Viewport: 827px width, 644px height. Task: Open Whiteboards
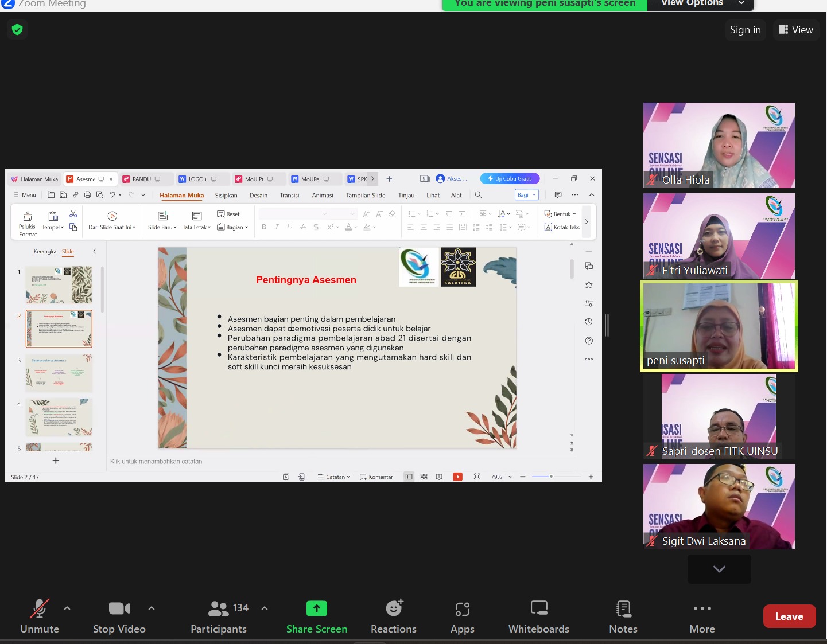pyautogui.click(x=539, y=616)
